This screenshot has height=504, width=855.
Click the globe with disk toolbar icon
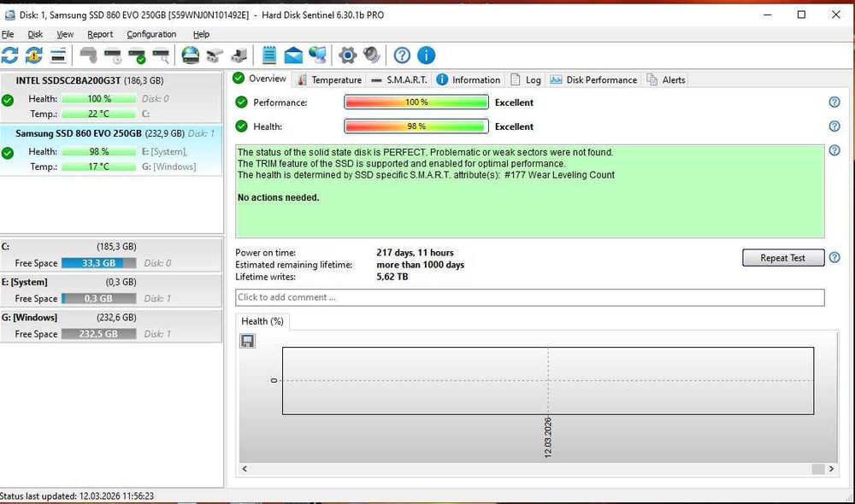pos(191,55)
